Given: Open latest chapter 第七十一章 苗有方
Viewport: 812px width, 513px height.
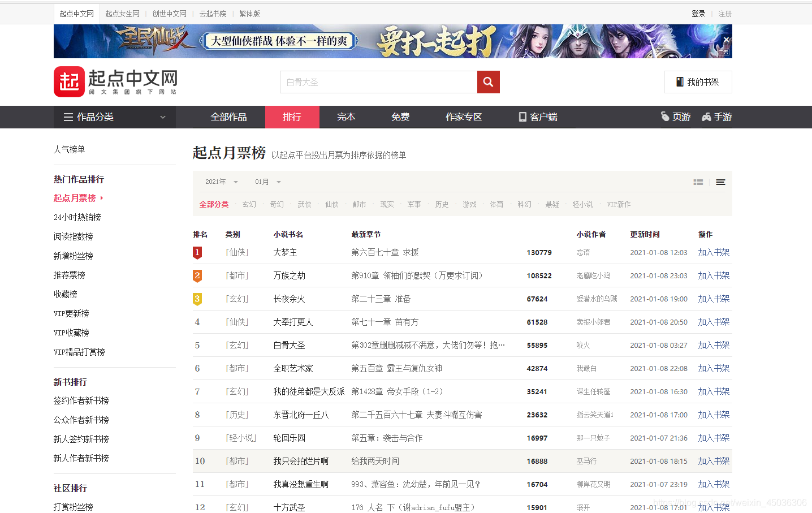Looking at the screenshot, I should (385, 322).
